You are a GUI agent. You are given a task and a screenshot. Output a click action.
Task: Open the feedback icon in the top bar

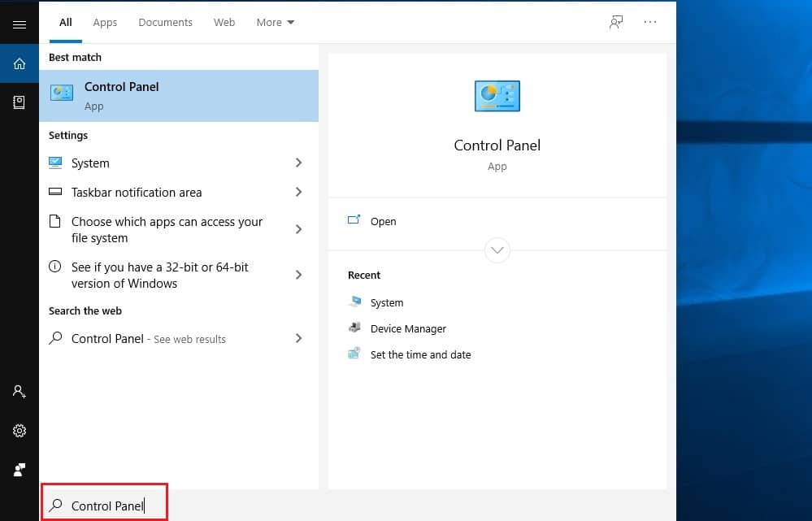coord(616,22)
